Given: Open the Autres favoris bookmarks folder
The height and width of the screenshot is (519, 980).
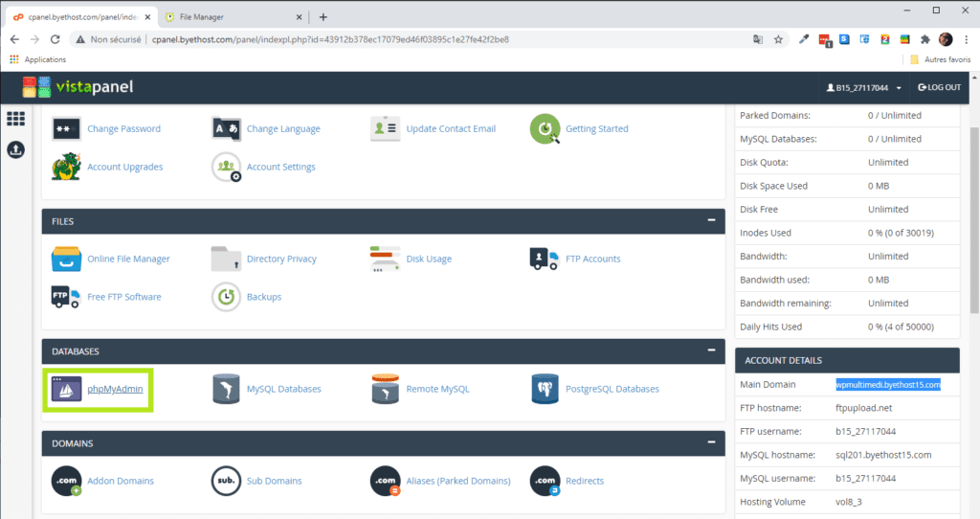Looking at the screenshot, I should point(941,59).
